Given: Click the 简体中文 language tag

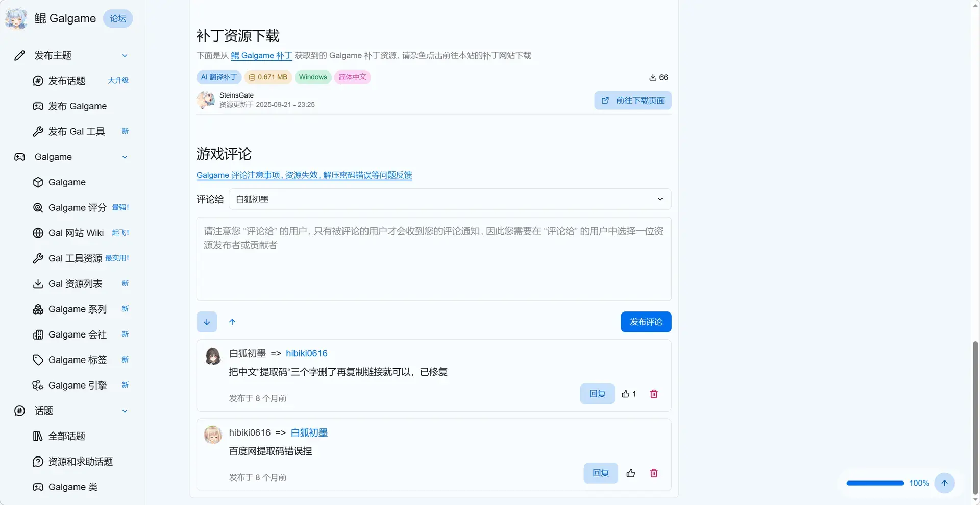Looking at the screenshot, I should [352, 77].
